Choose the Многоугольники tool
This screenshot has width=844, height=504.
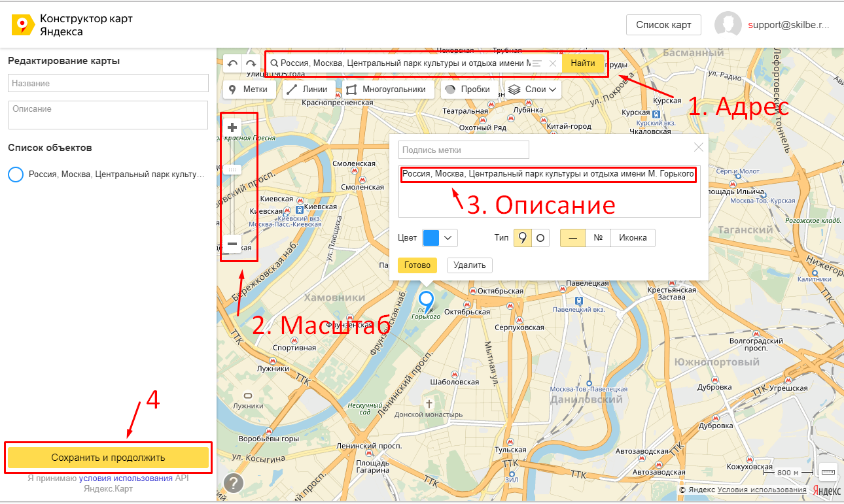386,90
